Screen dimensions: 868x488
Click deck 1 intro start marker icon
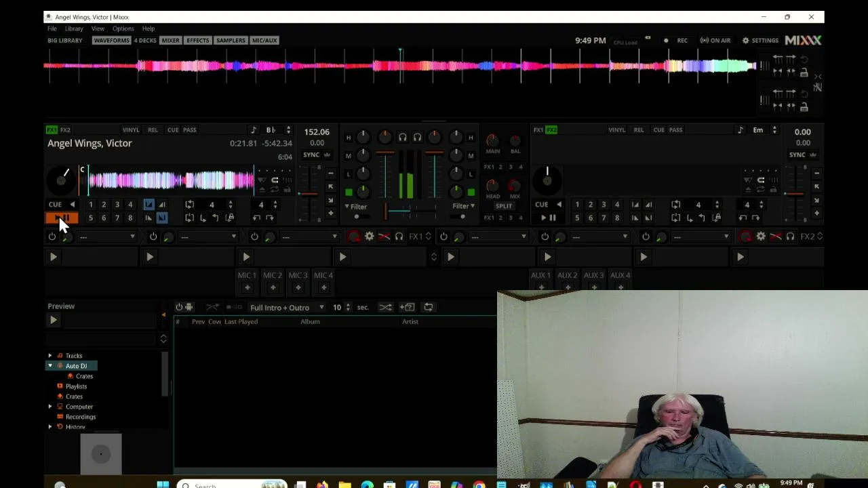coord(149,204)
